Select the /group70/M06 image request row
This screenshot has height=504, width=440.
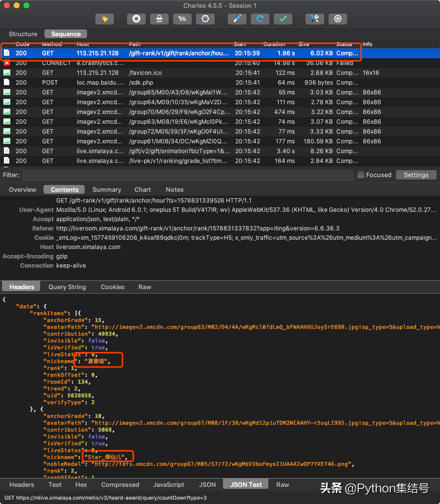point(220,112)
